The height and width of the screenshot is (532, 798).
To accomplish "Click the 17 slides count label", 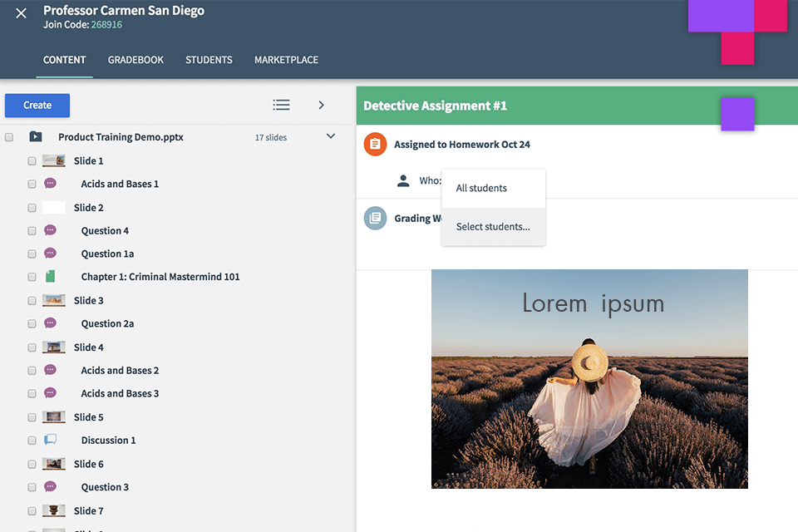I will tap(271, 137).
